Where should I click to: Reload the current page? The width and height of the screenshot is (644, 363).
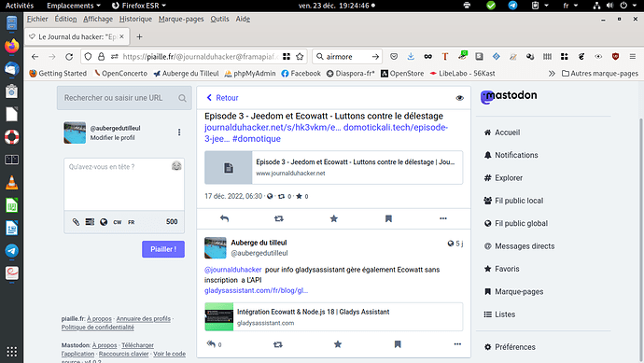(69, 57)
